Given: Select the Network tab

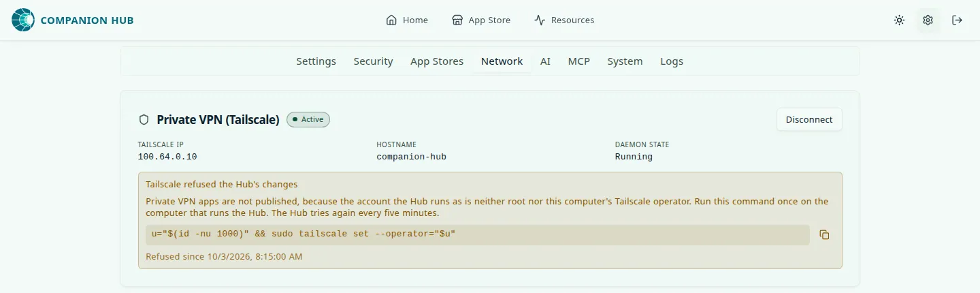Looking at the screenshot, I should [502, 61].
